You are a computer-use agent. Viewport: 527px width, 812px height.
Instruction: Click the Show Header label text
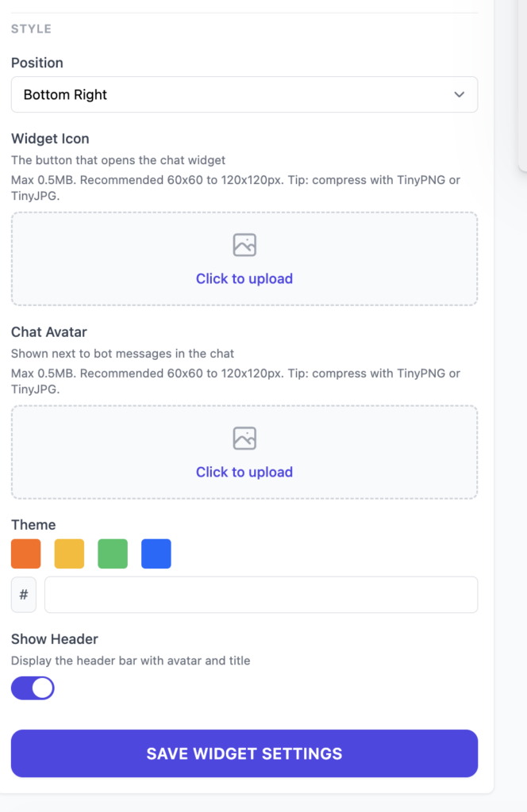click(55, 638)
